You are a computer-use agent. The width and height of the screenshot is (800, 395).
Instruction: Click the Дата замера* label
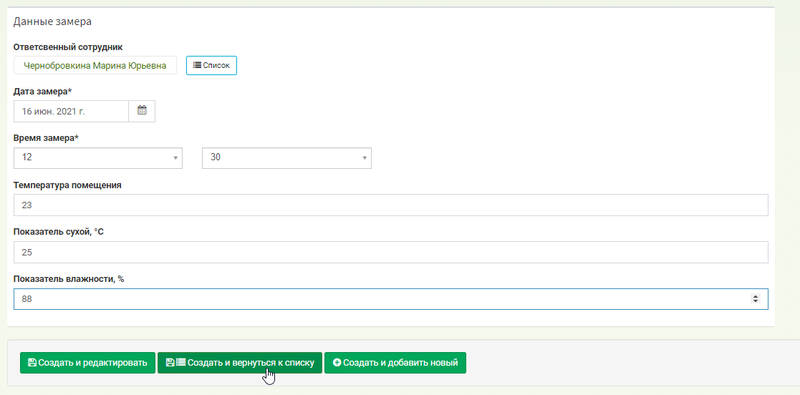(x=42, y=91)
